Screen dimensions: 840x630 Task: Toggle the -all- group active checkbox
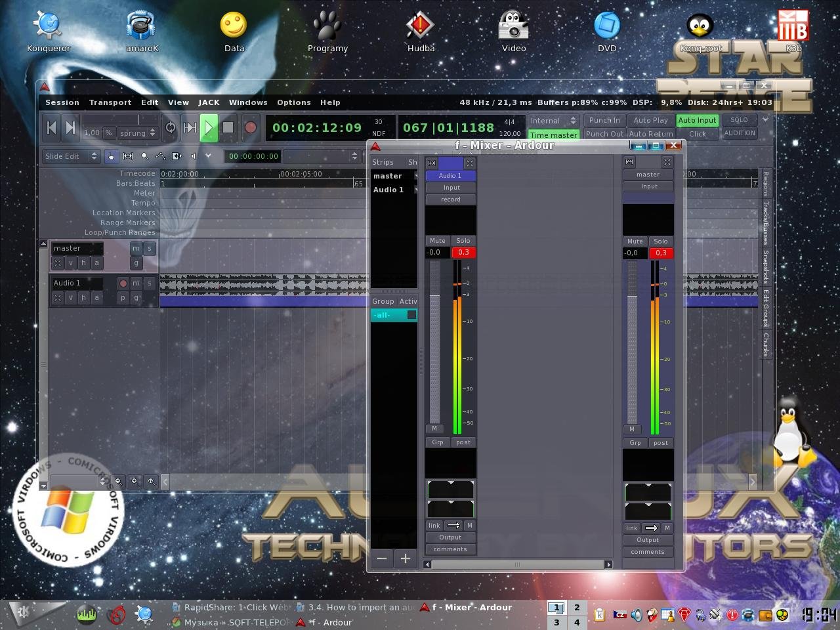point(411,315)
